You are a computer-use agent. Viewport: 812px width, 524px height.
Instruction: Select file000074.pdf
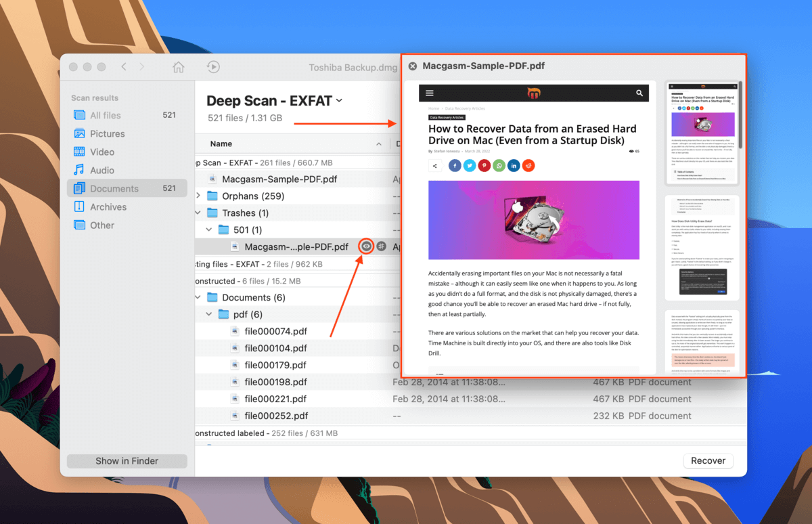click(x=275, y=331)
